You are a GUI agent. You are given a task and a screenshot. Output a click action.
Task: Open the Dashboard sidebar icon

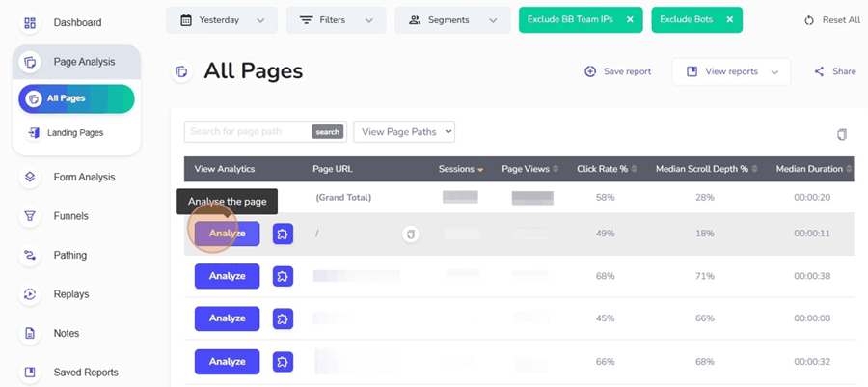pos(30,22)
